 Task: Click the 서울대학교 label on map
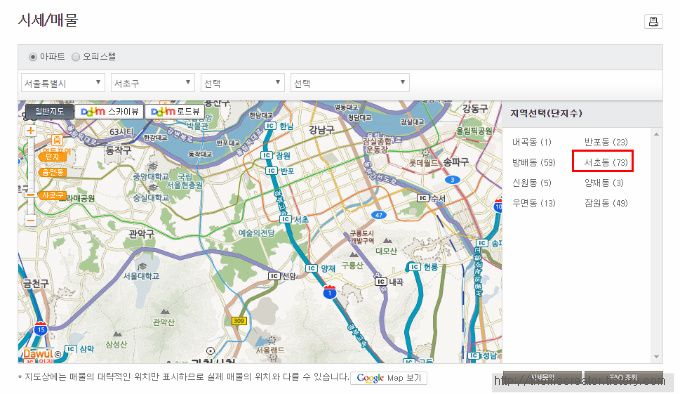pos(141,276)
